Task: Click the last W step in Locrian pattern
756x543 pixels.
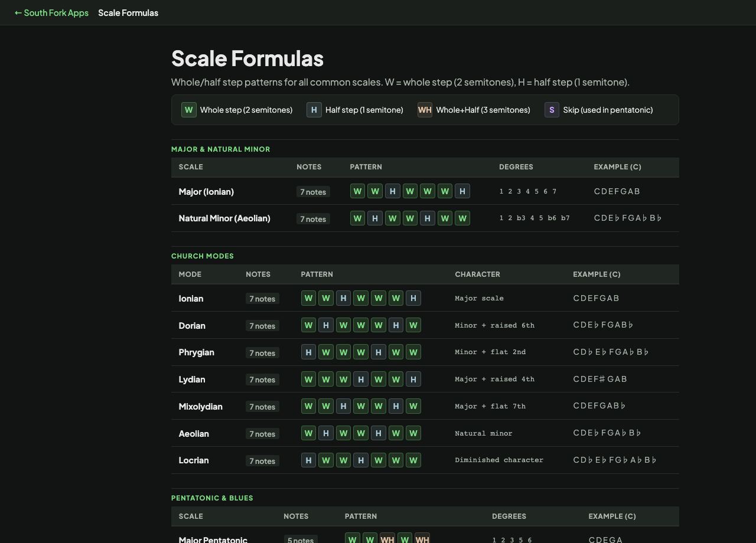Action: click(413, 460)
